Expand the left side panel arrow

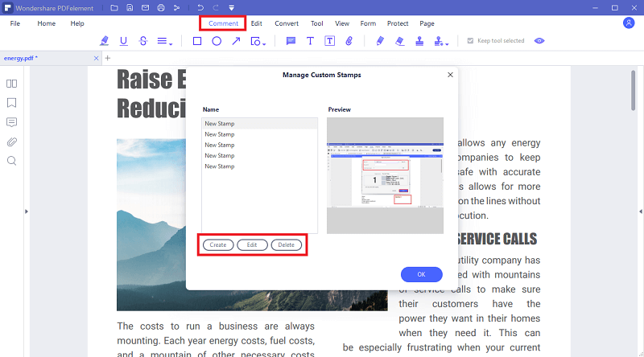click(x=27, y=211)
